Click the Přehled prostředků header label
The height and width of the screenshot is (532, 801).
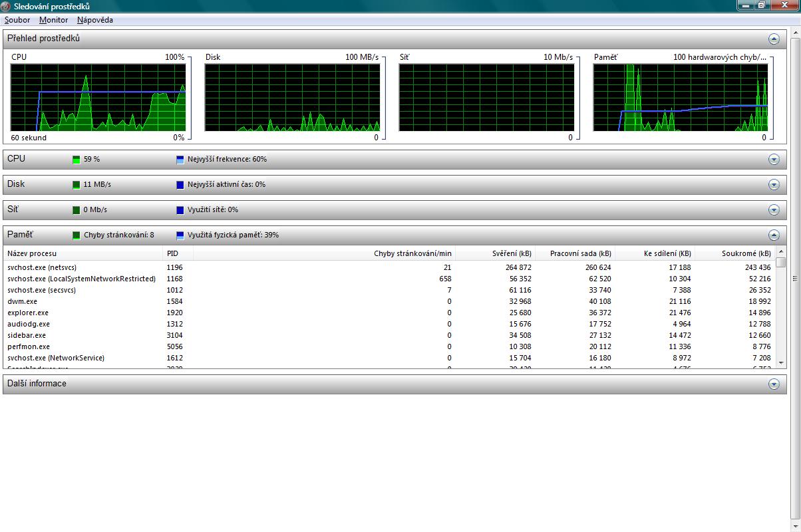click(43, 39)
